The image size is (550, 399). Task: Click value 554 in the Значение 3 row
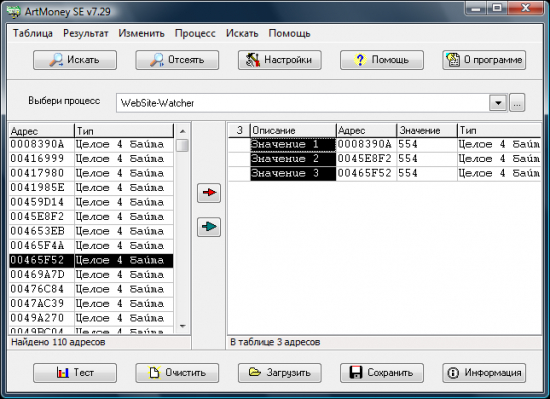click(x=427, y=173)
